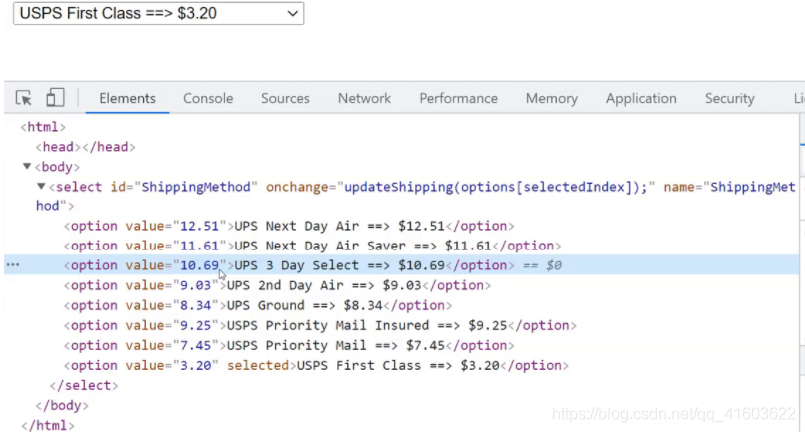
Task: Select the UPS Next Day Air Saver option line
Action: (x=312, y=246)
